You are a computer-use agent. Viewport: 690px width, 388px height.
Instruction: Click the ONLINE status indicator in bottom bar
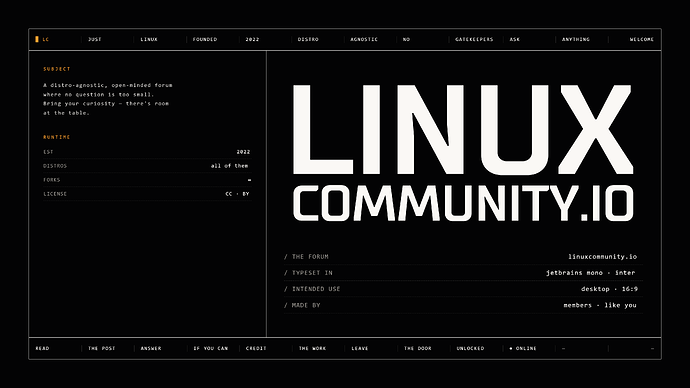[523, 348]
